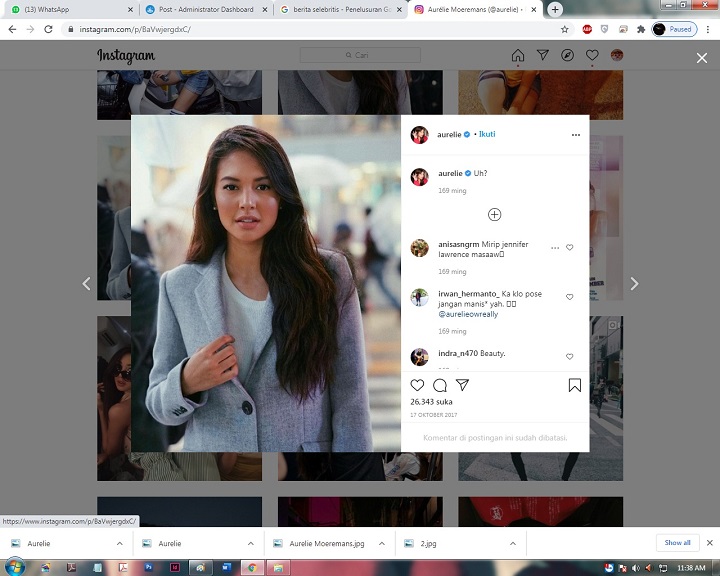This screenshot has width=720, height=576.
Task: Open comment bubble icon under the post
Action: [x=440, y=385]
